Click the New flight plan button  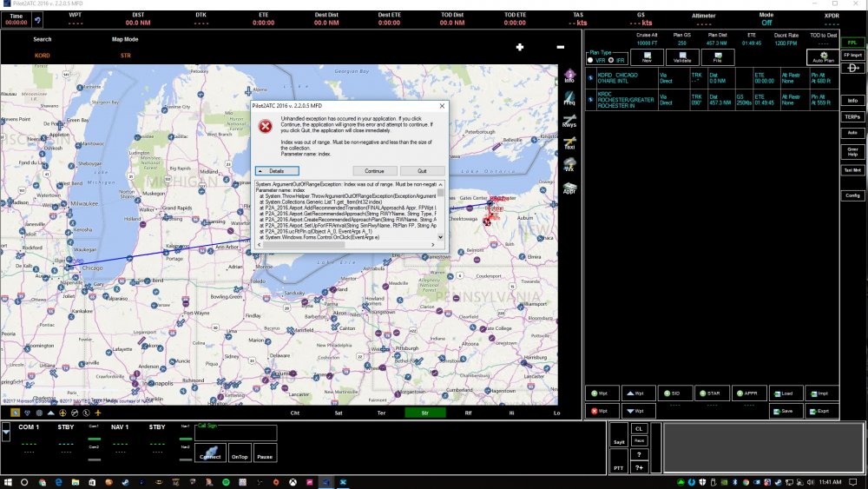(647, 57)
